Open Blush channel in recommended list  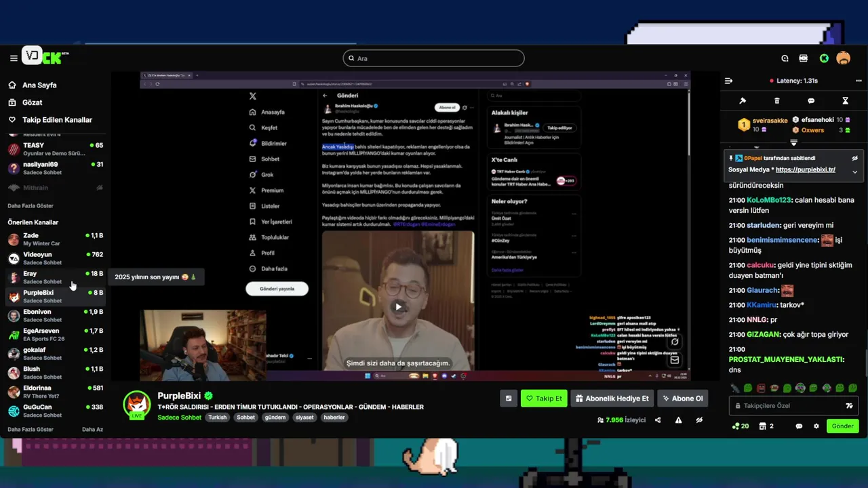point(56,373)
